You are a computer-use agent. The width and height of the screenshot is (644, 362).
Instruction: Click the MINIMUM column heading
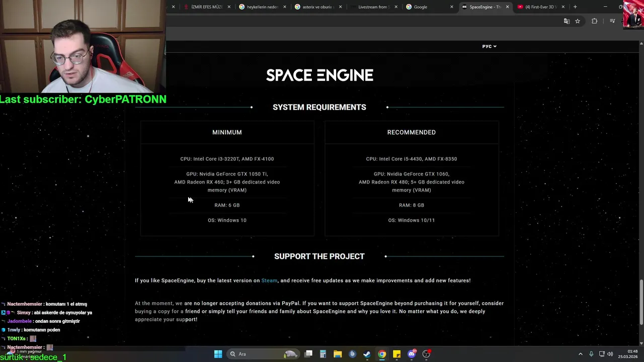227,132
